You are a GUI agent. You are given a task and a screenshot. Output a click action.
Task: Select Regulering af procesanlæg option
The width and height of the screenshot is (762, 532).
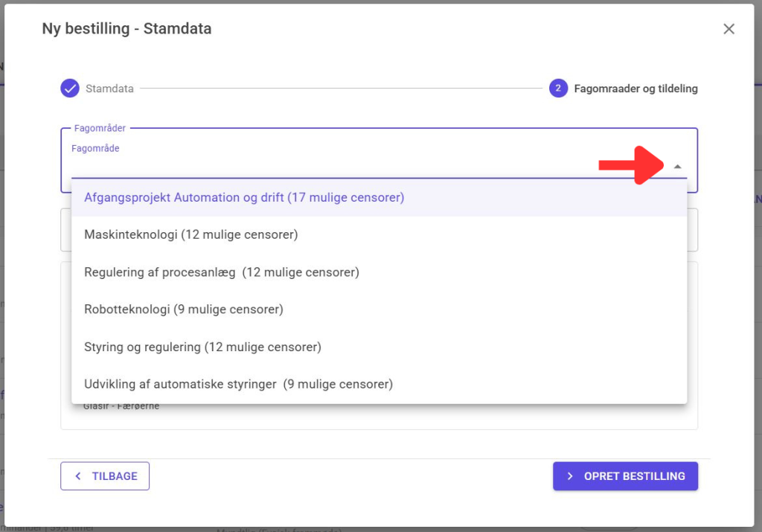[x=222, y=272]
